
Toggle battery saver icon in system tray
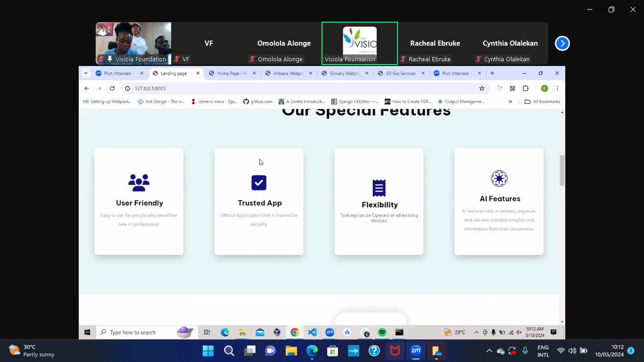click(583, 351)
